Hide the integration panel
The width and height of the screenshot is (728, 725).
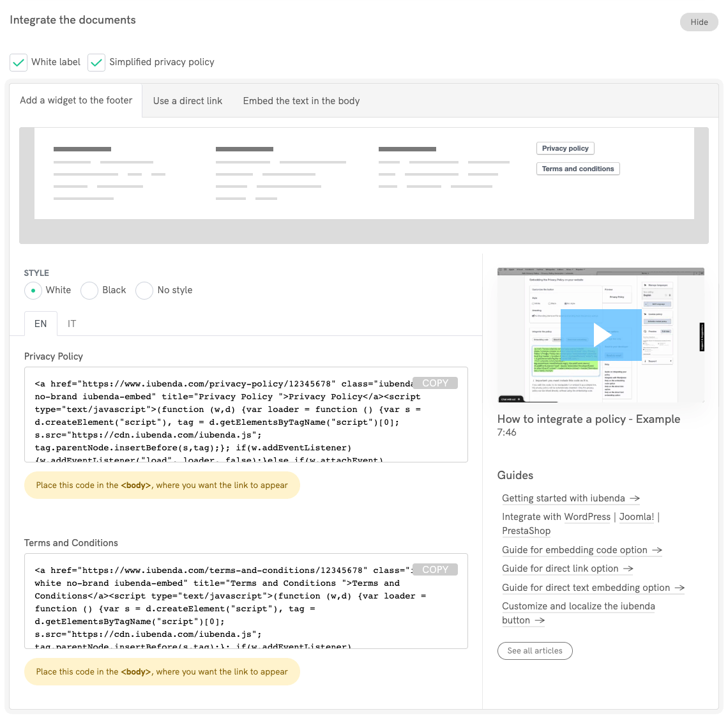699,22
